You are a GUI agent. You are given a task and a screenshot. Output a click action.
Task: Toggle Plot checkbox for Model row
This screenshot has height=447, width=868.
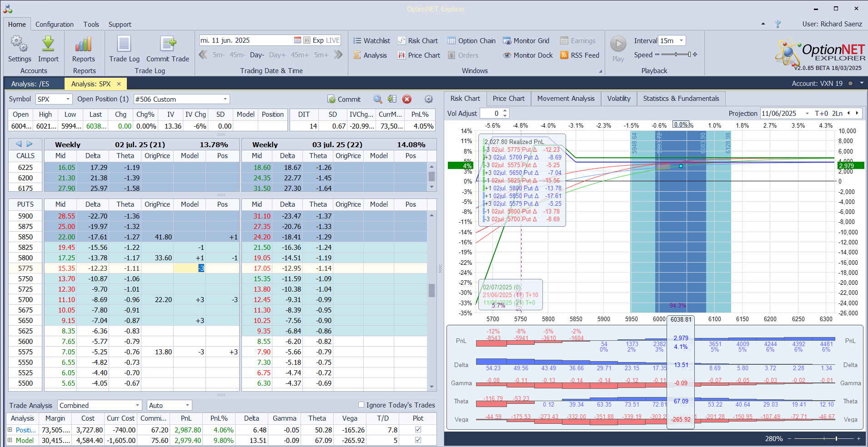click(x=418, y=440)
